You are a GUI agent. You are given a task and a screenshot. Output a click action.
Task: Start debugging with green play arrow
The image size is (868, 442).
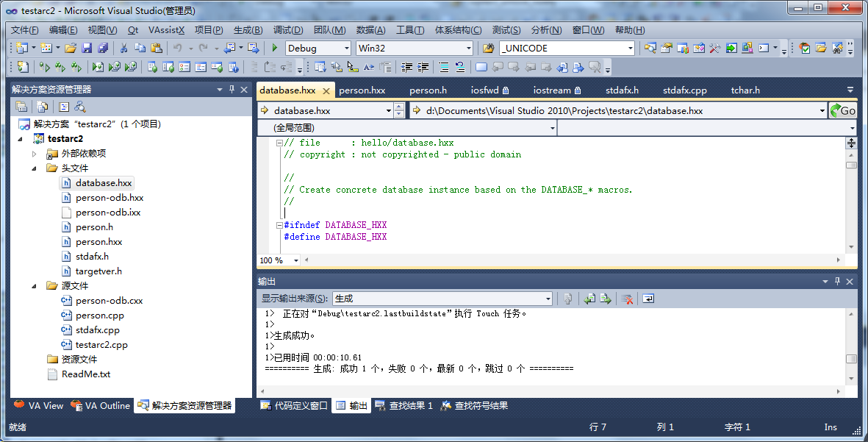click(275, 49)
